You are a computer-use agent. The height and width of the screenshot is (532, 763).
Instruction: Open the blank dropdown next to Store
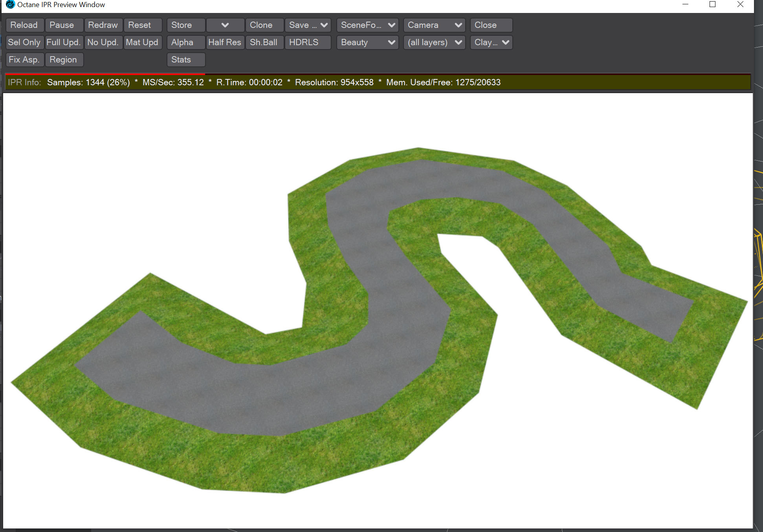pos(225,25)
